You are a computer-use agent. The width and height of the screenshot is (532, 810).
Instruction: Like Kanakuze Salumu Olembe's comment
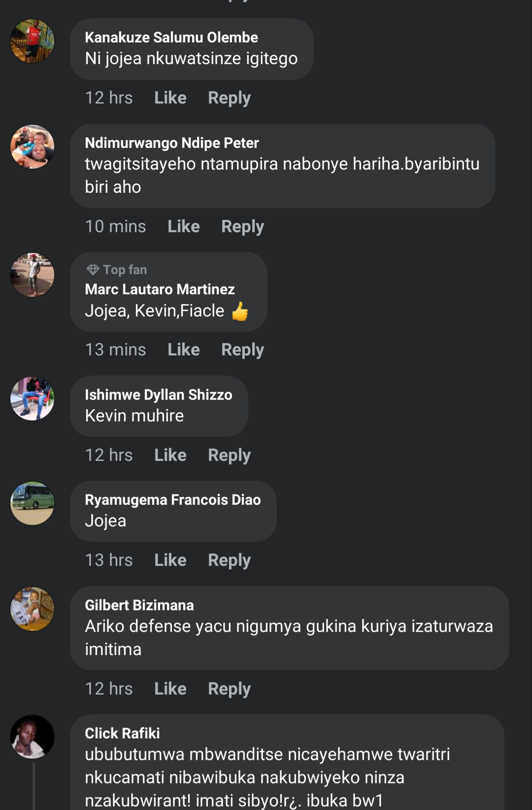coord(170,98)
